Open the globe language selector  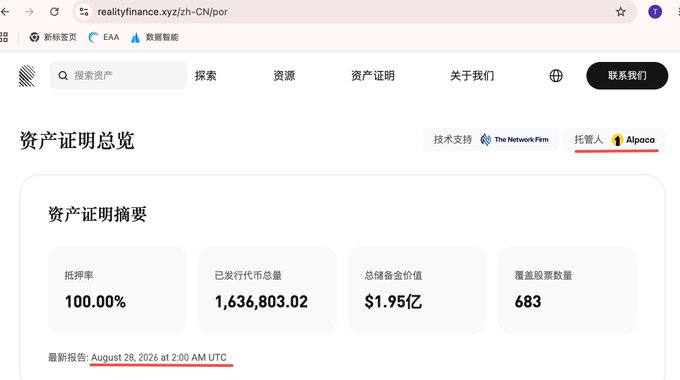(x=556, y=75)
